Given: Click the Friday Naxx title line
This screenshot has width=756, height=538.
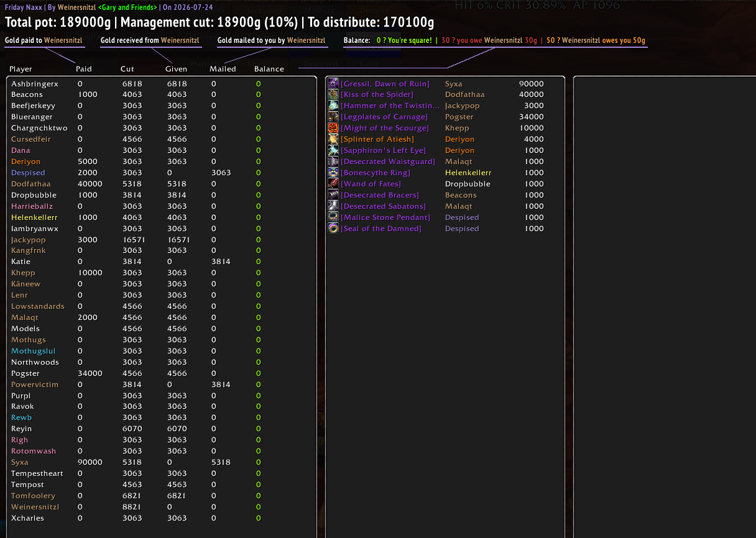Looking at the screenshot, I should [x=109, y=8].
